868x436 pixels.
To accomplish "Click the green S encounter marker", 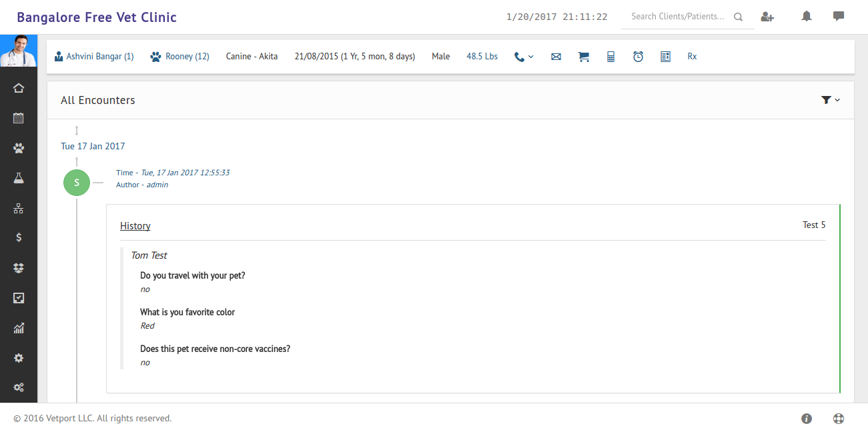I will (x=77, y=183).
